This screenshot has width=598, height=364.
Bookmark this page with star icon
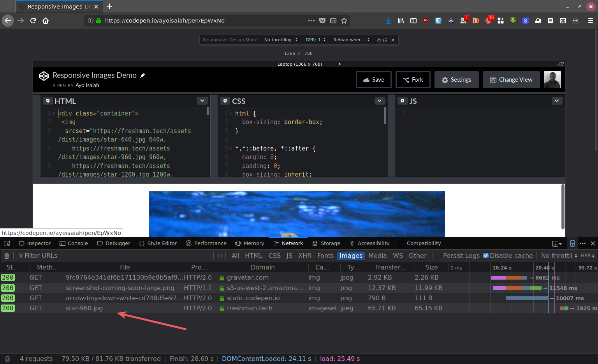pos(344,21)
